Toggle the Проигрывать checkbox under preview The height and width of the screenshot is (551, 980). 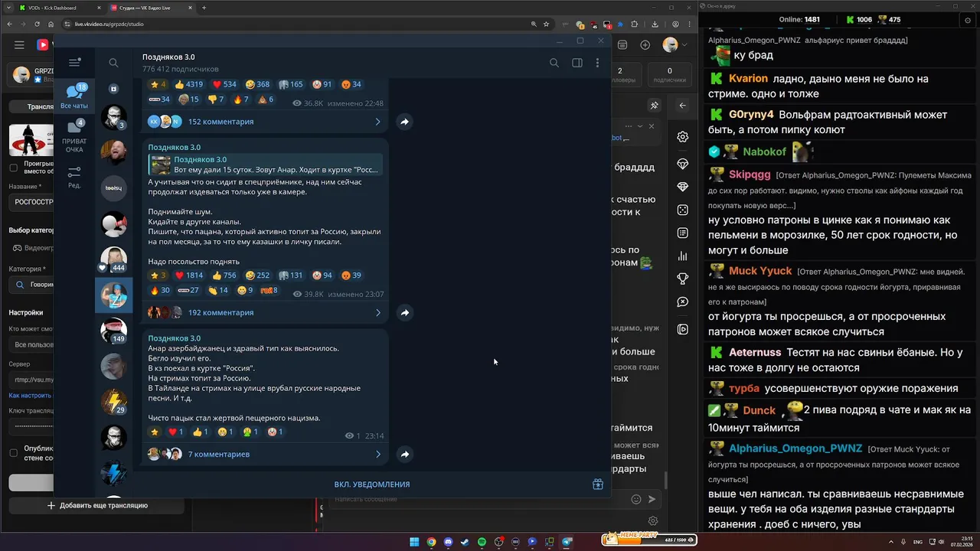[x=13, y=168]
